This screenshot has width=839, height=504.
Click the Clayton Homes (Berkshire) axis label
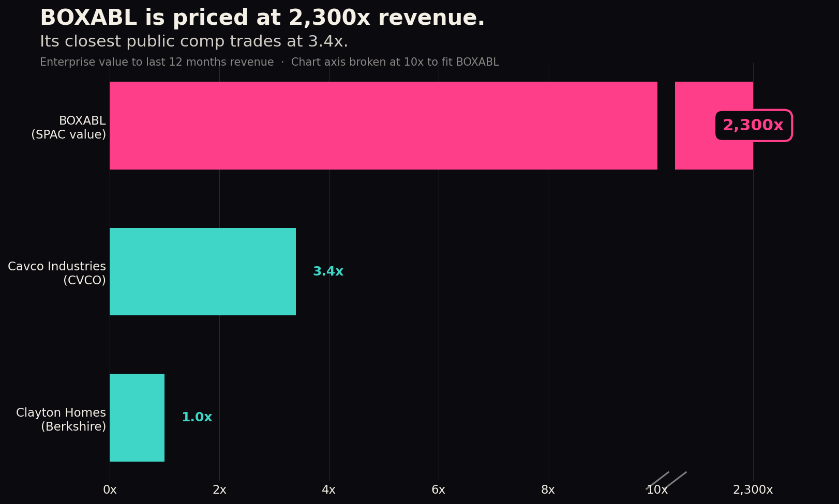[61, 420]
